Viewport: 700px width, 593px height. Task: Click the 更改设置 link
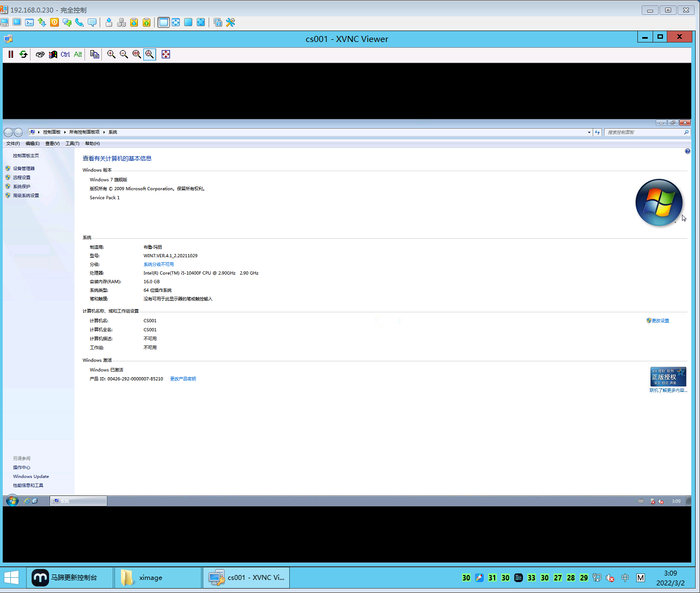[x=660, y=321]
